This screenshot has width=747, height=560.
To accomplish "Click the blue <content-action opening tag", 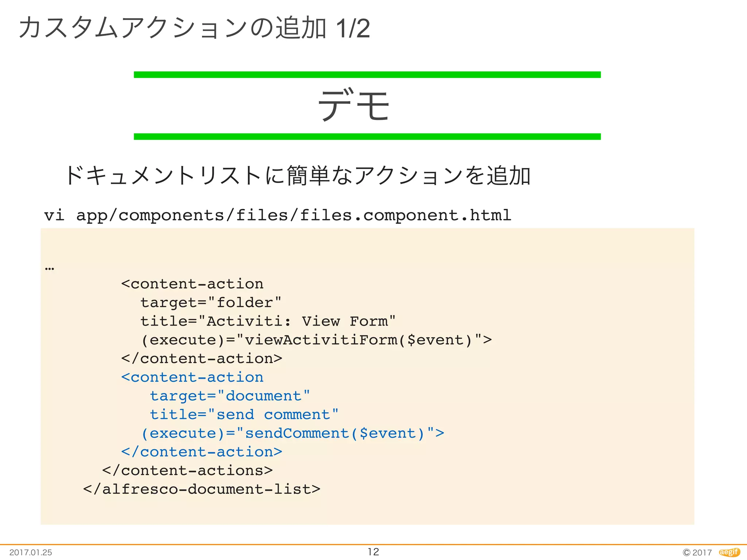I will pyautogui.click(x=192, y=377).
